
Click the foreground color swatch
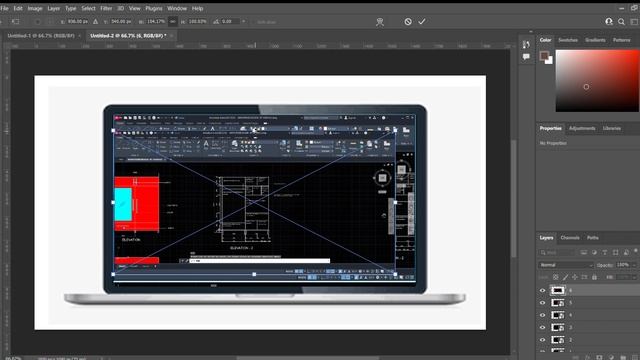tap(543, 56)
